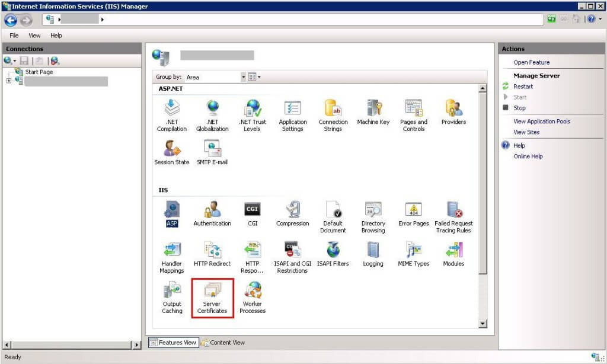Screen dimensions: 607x364
Task: Switch to Features View tab
Action: [174, 342]
